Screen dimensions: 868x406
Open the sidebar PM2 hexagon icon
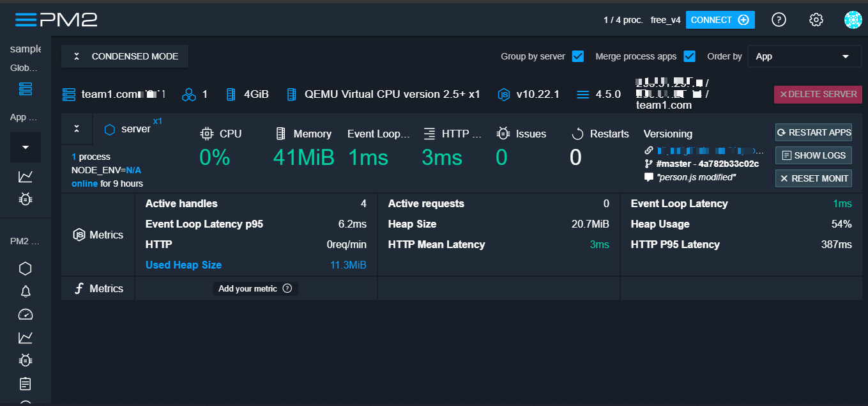pos(26,269)
